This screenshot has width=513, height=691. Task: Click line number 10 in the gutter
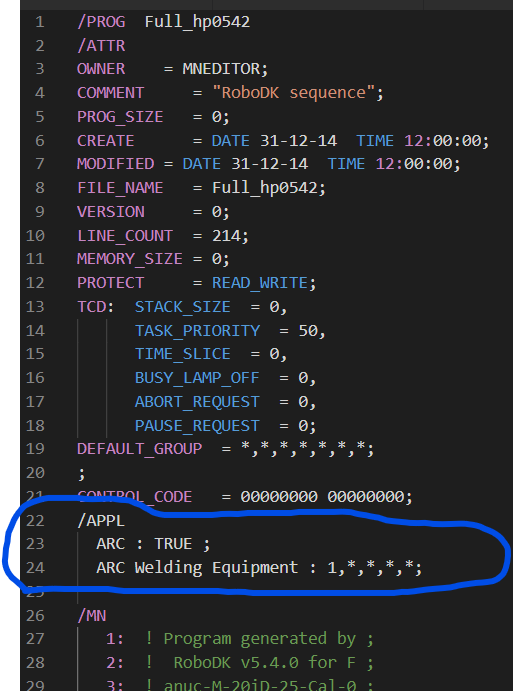[x=35, y=236]
